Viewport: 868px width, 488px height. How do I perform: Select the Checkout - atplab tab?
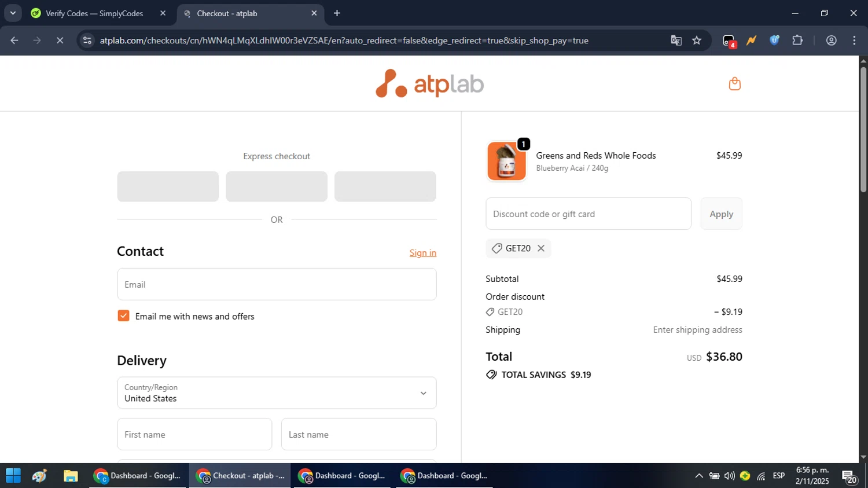[x=249, y=13]
